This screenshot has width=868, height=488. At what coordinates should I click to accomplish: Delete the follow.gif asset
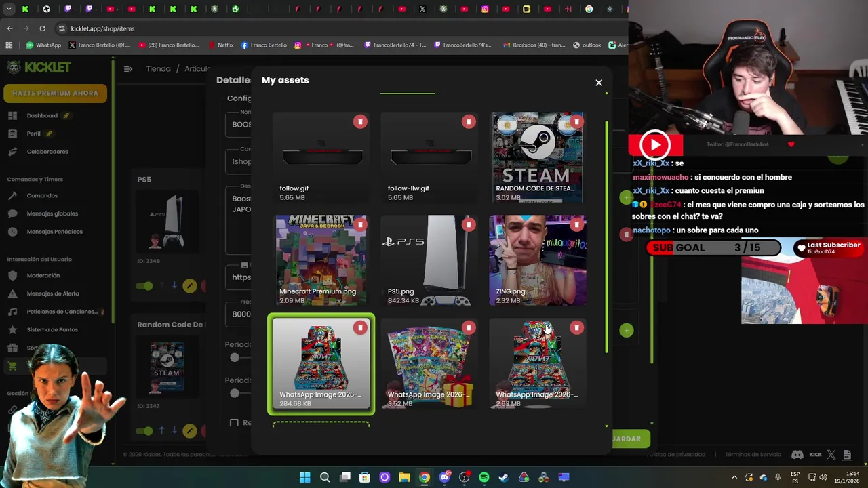[x=360, y=121]
